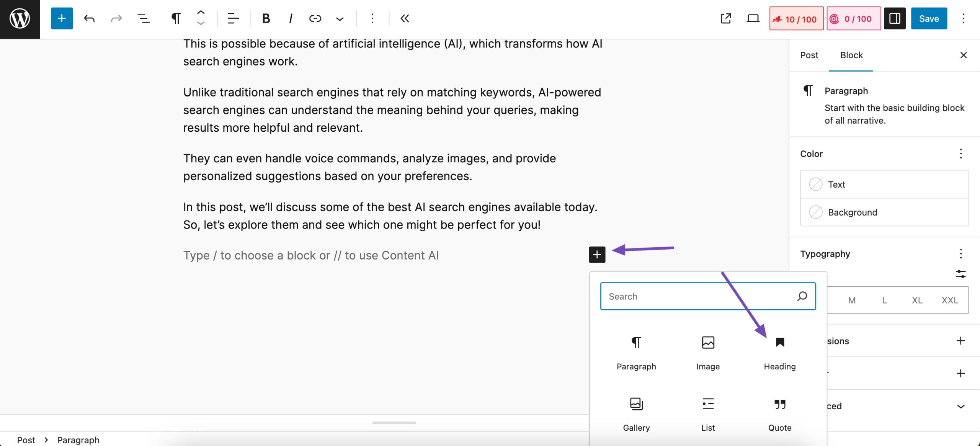Click the WordPress logo icon

click(20, 19)
